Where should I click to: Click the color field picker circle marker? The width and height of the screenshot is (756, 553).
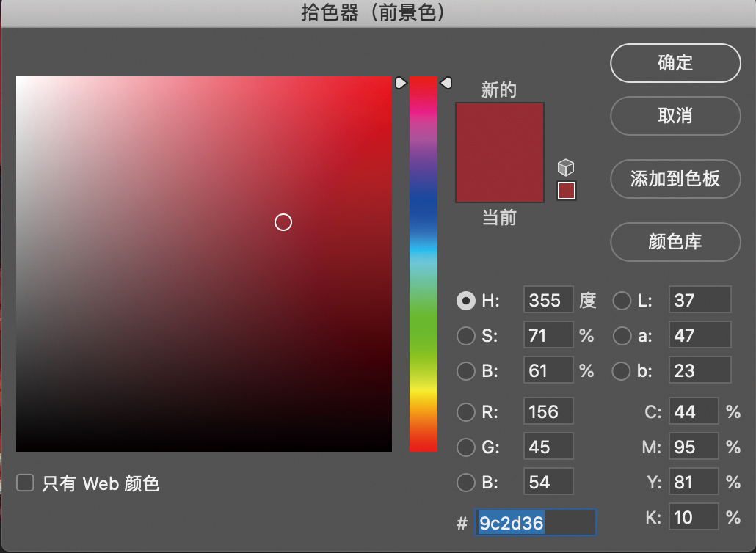(283, 222)
